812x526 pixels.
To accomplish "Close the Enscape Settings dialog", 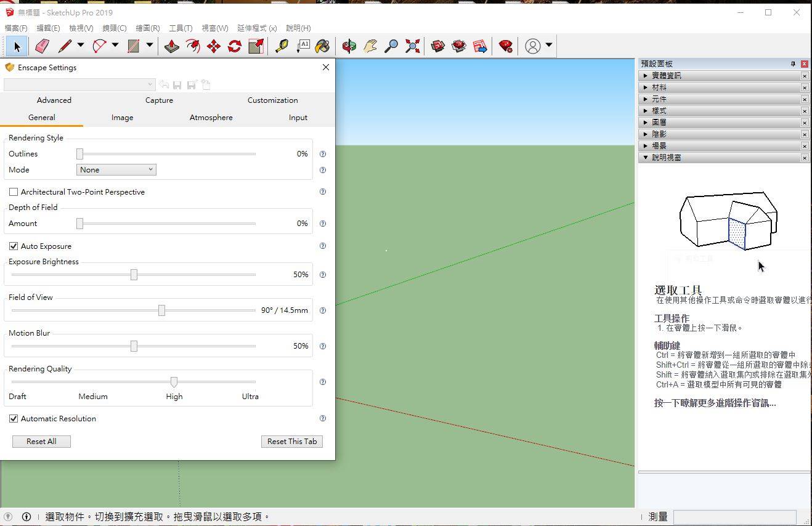I will (326, 67).
